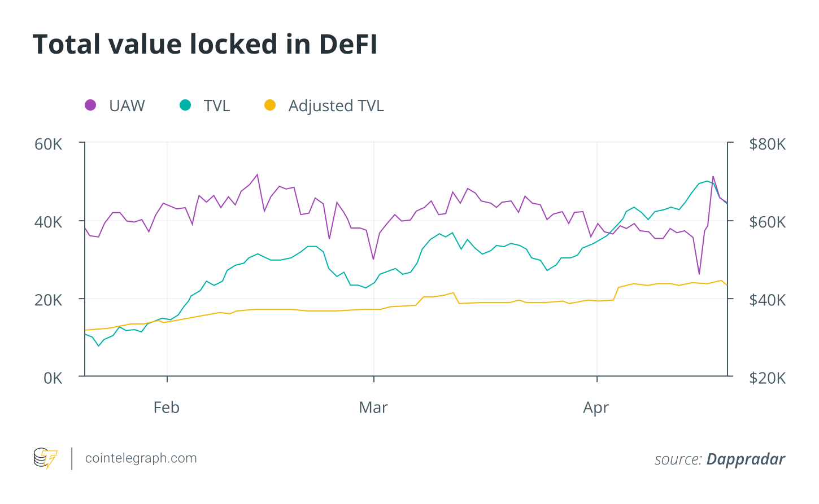
Task: Click the teal TVL legend dot
Action: click(x=185, y=105)
